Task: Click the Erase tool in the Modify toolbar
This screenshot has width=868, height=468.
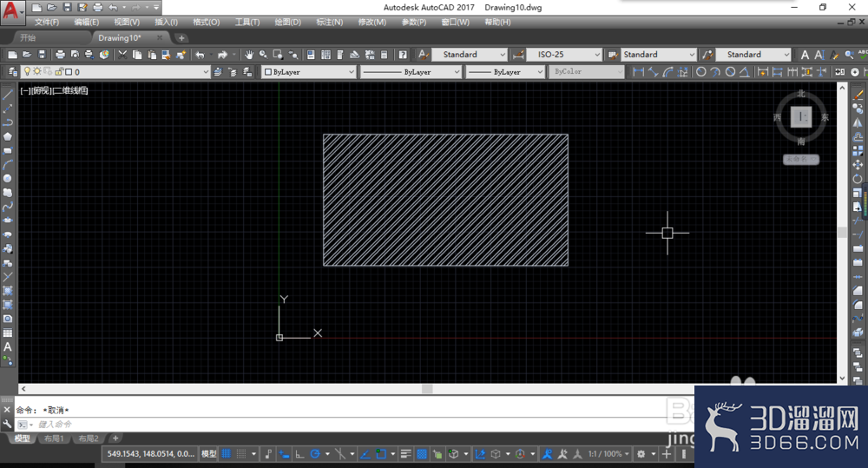Action: click(858, 95)
